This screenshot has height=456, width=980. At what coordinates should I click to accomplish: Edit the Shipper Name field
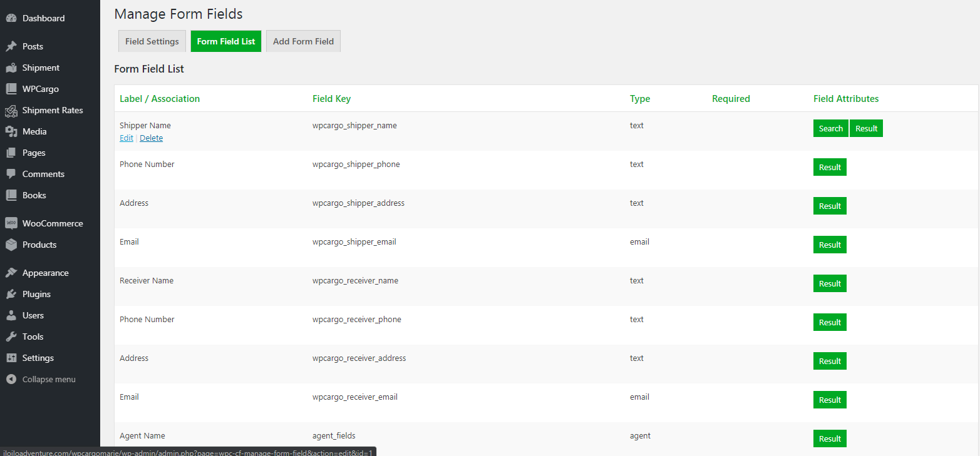[126, 138]
